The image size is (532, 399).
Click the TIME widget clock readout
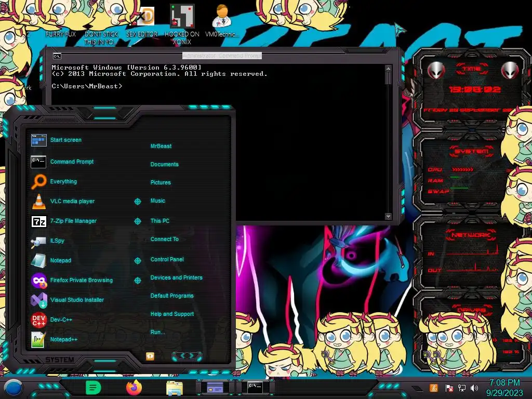(x=475, y=89)
